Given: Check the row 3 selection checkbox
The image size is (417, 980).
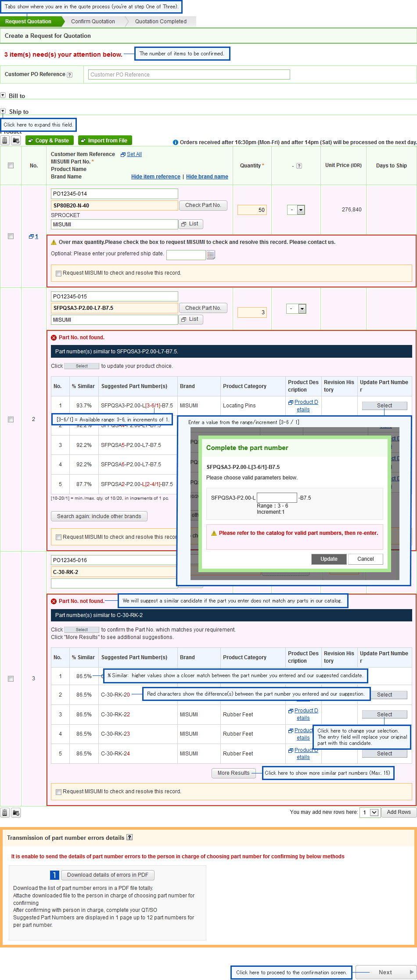Looking at the screenshot, I should pos(11,679).
